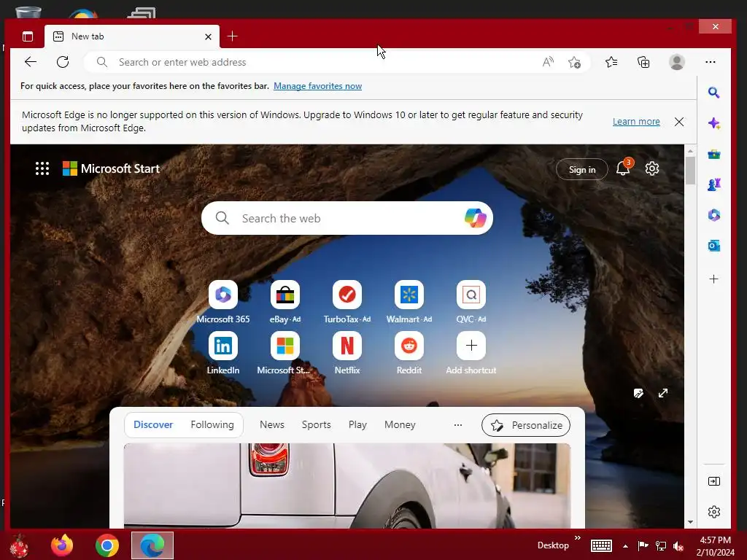Show hidden system tray icons
This screenshot has width=747, height=560.
[x=625, y=546]
